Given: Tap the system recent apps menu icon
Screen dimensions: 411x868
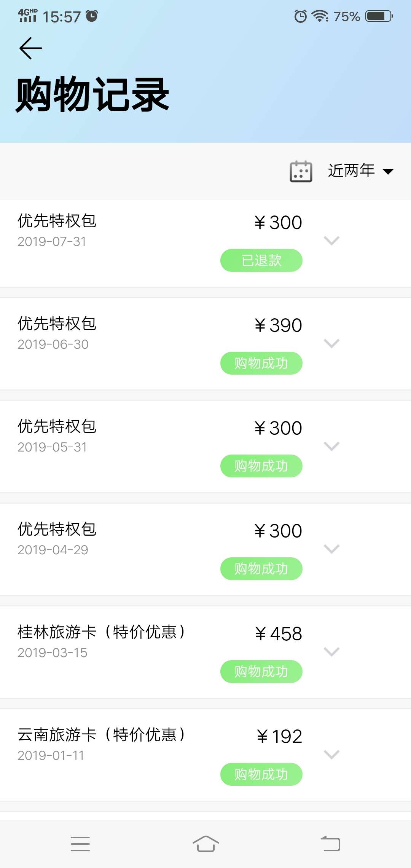Looking at the screenshot, I should coord(80,844).
